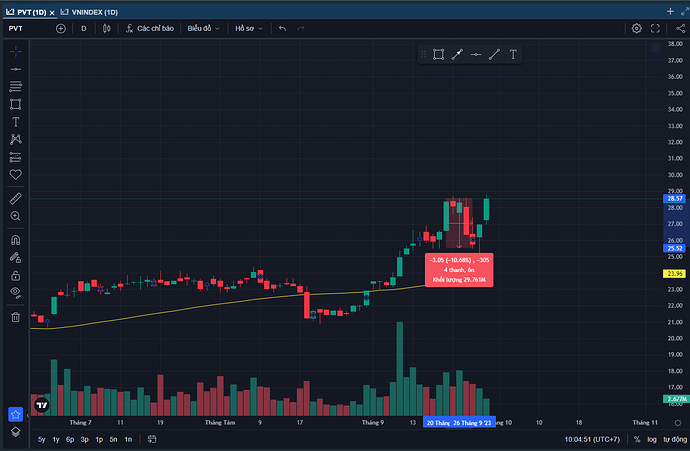This screenshot has height=451, width=690.
Task: Set range to 1p
Action: (x=99, y=439)
